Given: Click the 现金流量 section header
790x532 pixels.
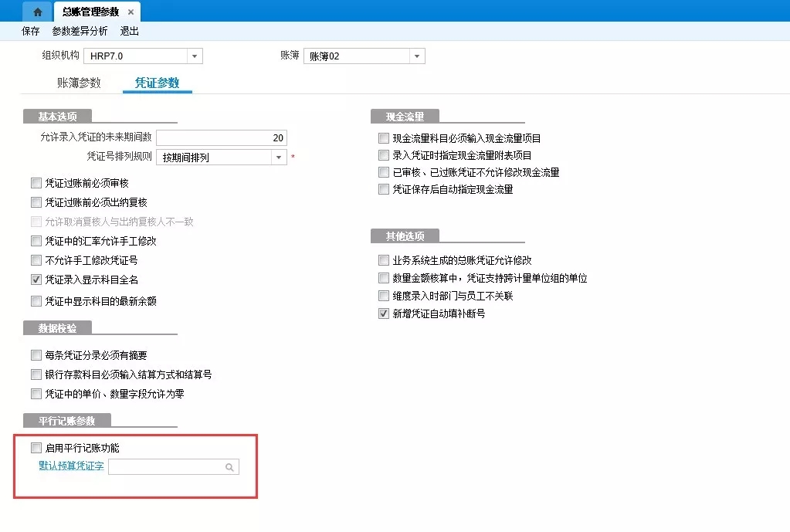Looking at the screenshot, I should (405, 117).
